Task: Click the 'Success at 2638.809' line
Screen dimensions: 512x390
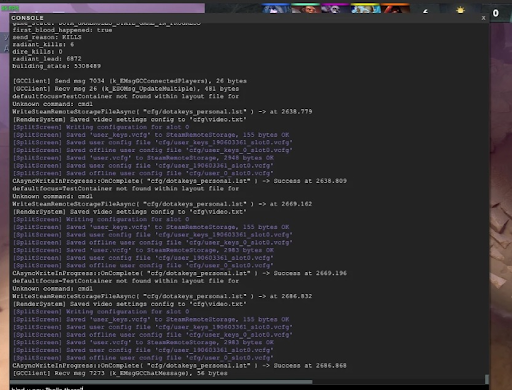Action: point(180,181)
